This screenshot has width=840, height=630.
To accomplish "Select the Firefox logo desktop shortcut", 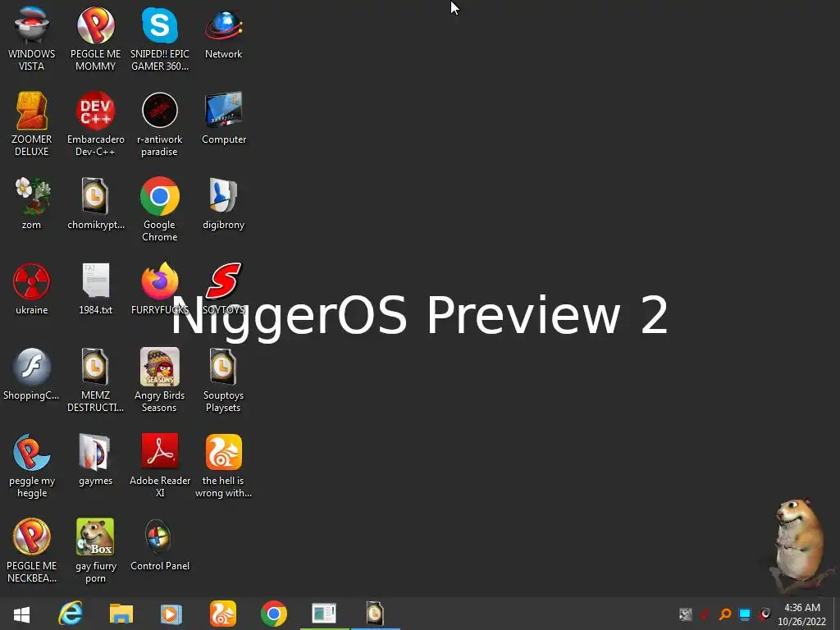I will pos(160,281).
